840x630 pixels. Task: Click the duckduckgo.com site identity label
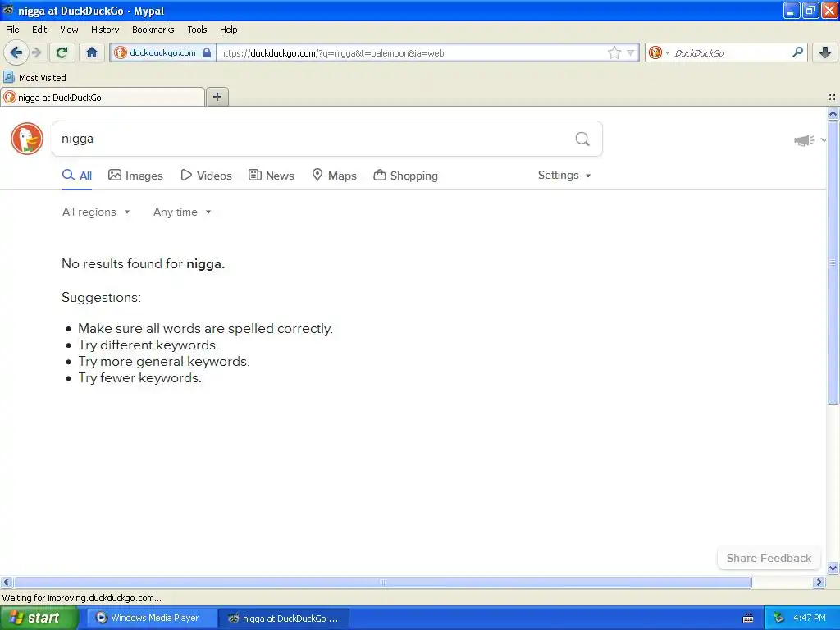[162, 52]
